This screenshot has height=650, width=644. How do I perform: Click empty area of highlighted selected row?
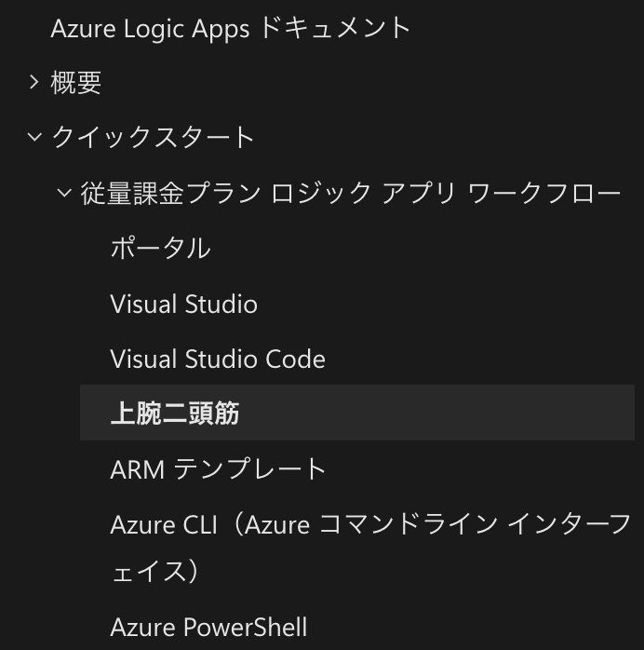[x=435, y=413]
